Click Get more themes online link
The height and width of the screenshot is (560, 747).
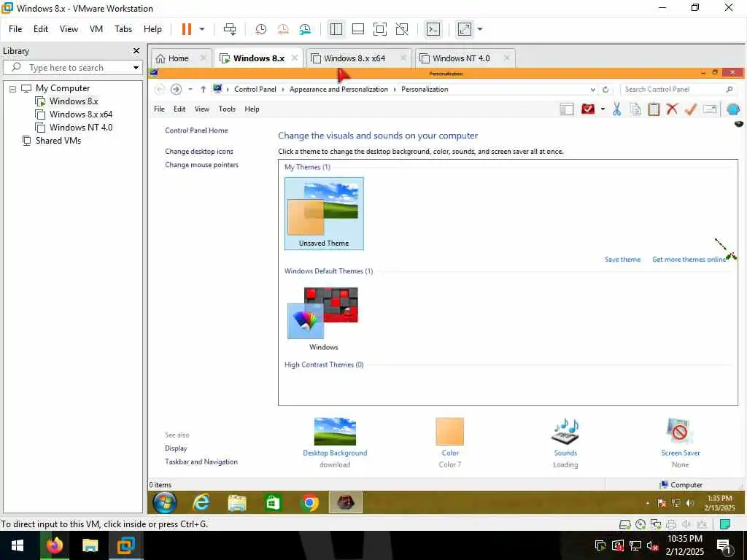click(689, 260)
